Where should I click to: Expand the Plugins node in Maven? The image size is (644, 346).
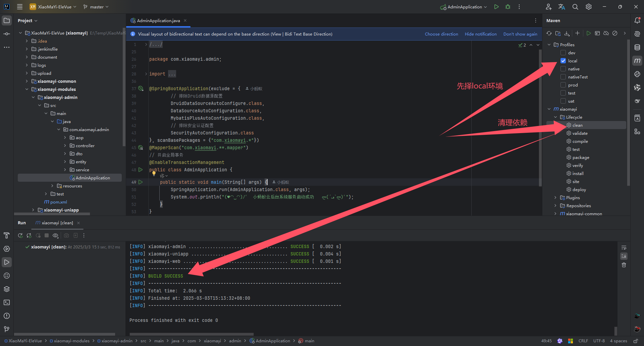click(x=555, y=197)
